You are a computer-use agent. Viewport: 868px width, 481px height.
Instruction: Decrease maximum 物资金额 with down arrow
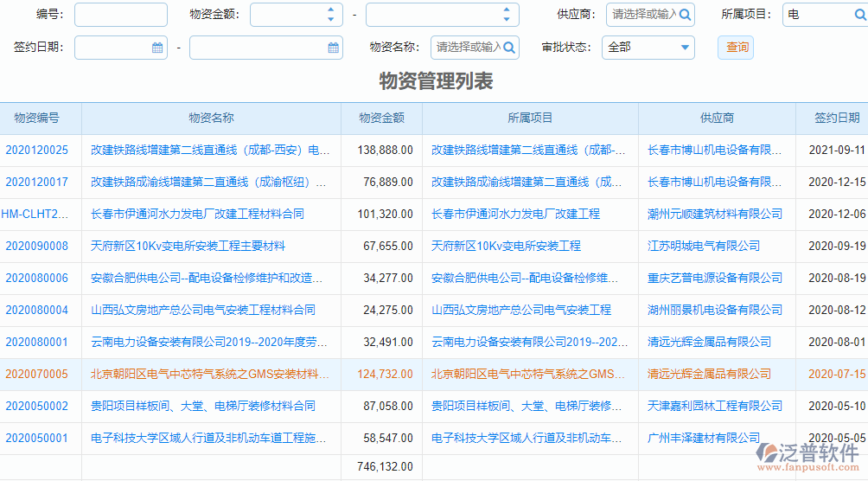tap(507, 19)
